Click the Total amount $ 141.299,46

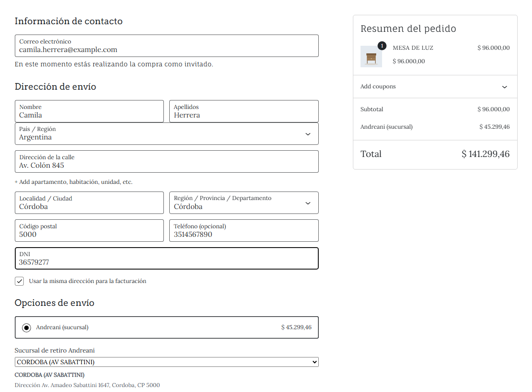(485, 154)
